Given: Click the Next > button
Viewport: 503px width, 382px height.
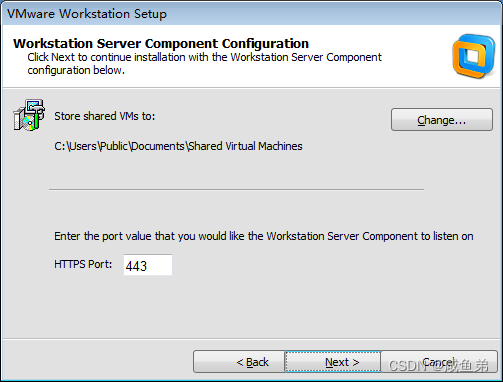Looking at the screenshot, I should [333, 362].
